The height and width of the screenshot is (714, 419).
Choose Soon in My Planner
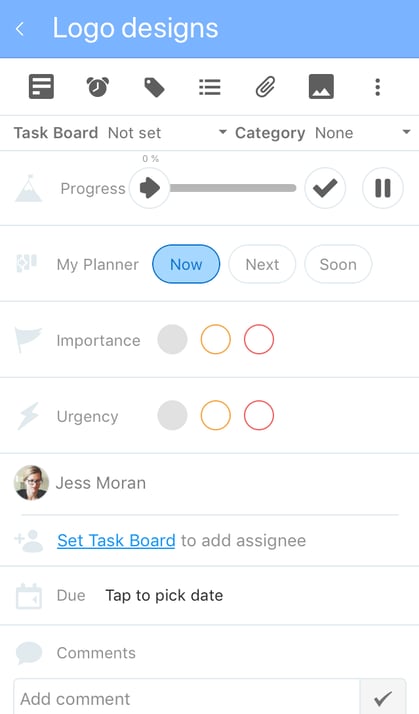[338, 264]
